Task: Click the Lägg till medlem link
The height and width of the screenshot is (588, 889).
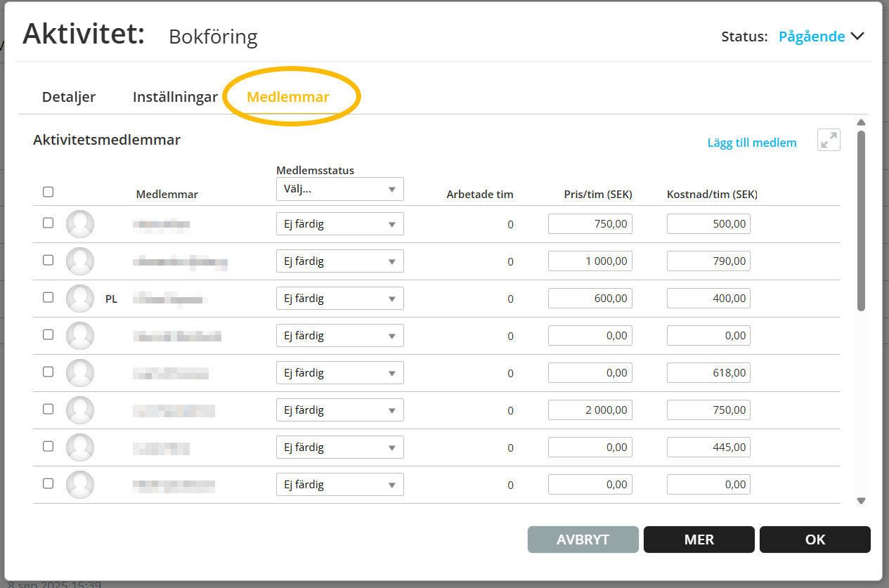Action: click(x=751, y=143)
